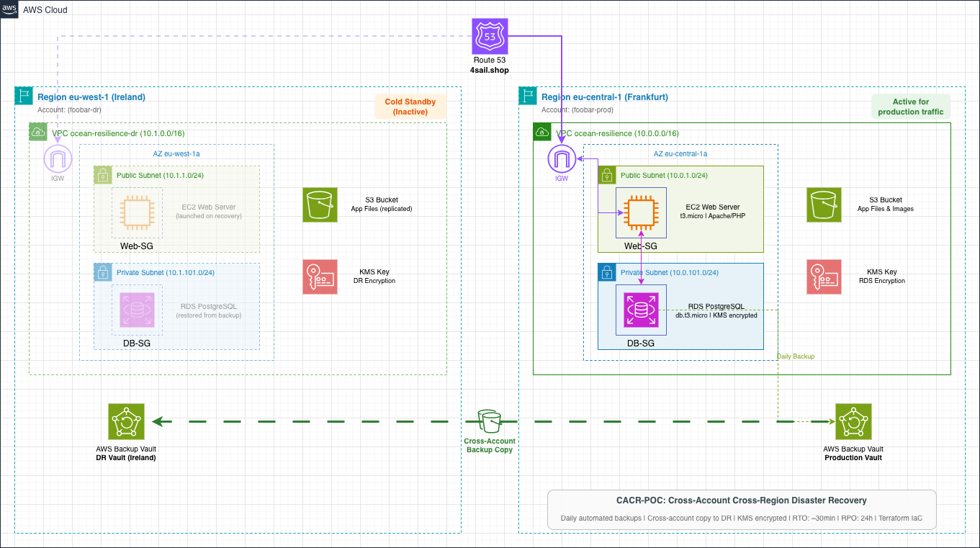Select the EC2 Web Server icon in Frankfurt
This screenshot has width=980, height=548.
click(641, 212)
